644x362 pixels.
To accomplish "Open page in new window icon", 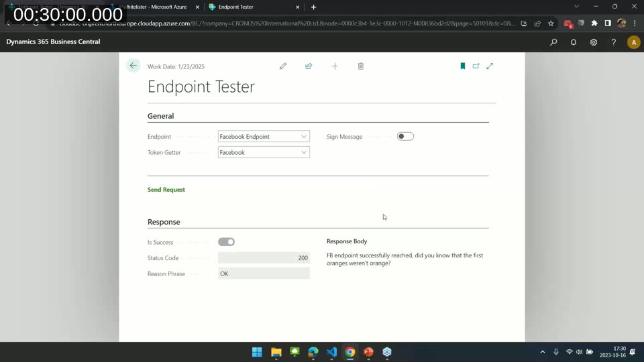I will (x=476, y=66).
